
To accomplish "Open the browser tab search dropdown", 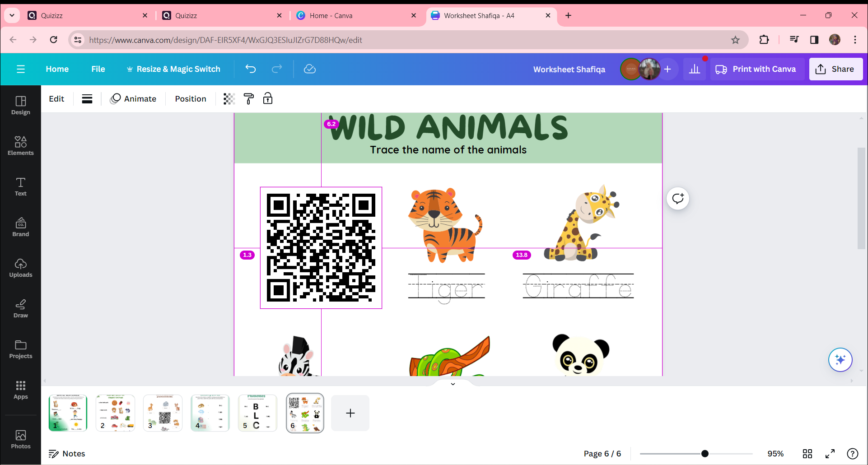I will (x=12, y=15).
